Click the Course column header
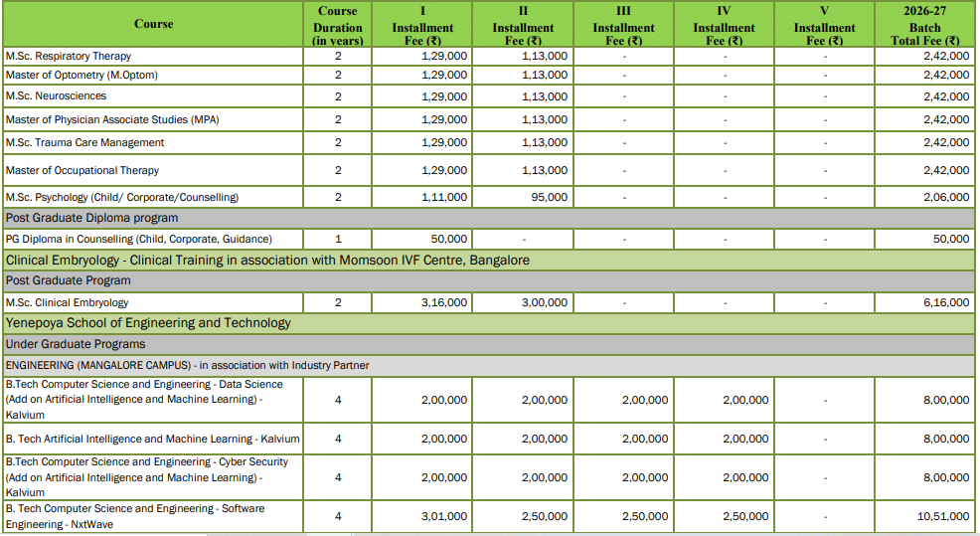The width and height of the screenshot is (980, 536). pyautogui.click(x=152, y=24)
